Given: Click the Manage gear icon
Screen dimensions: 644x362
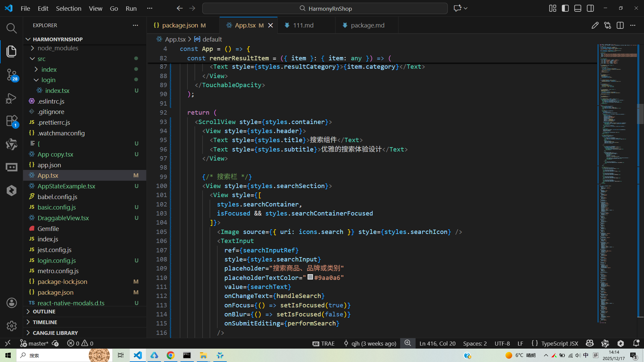Looking at the screenshot, I should tap(11, 325).
